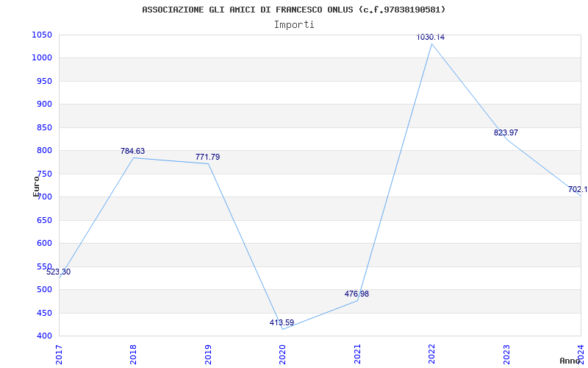Select the 476.98 data label
This screenshot has height=368, width=588.
[356, 294]
